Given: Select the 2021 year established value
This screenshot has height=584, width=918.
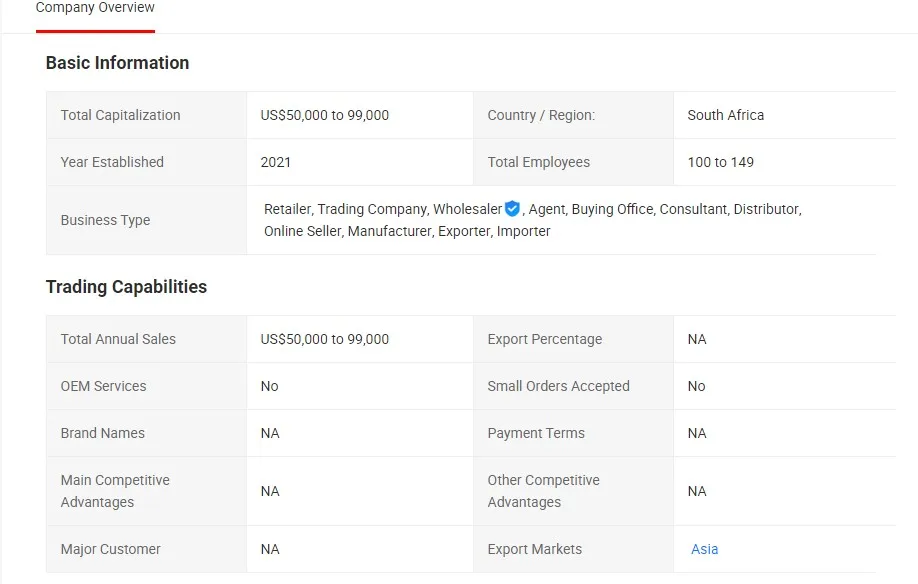Looking at the screenshot, I should tap(275, 162).
